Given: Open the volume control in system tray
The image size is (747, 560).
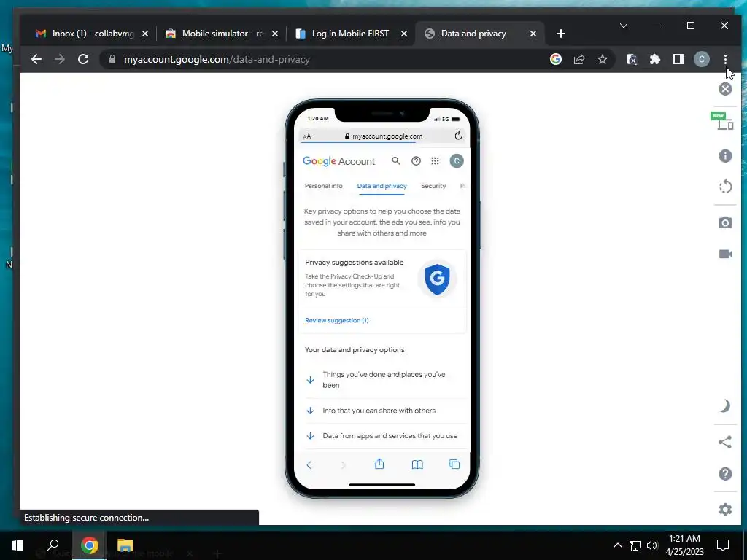Looking at the screenshot, I should click(x=652, y=545).
